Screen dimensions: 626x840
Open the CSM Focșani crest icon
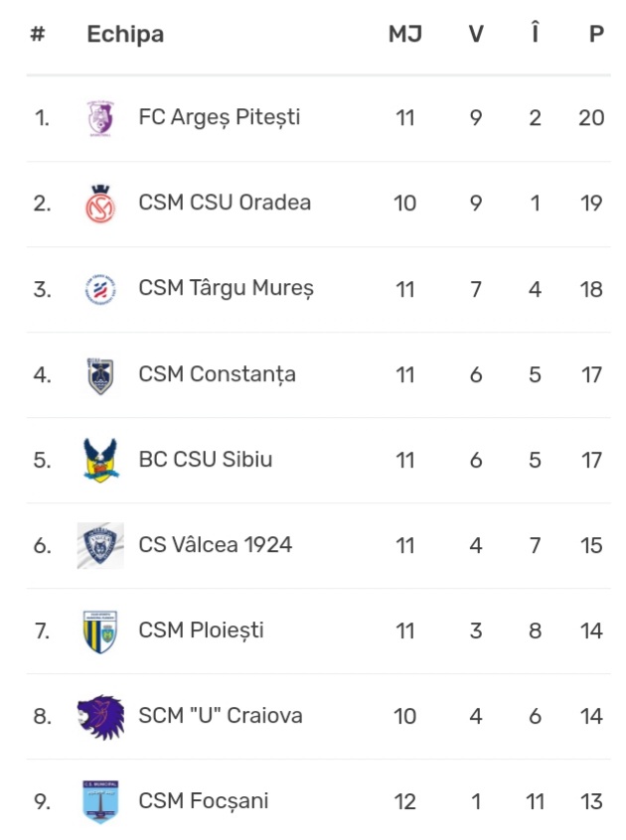100,801
